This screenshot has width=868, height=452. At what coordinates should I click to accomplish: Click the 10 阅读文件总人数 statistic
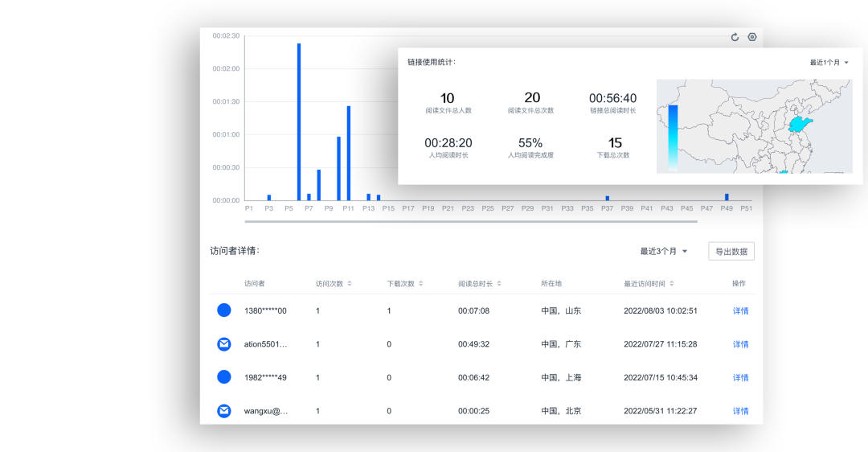448,103
